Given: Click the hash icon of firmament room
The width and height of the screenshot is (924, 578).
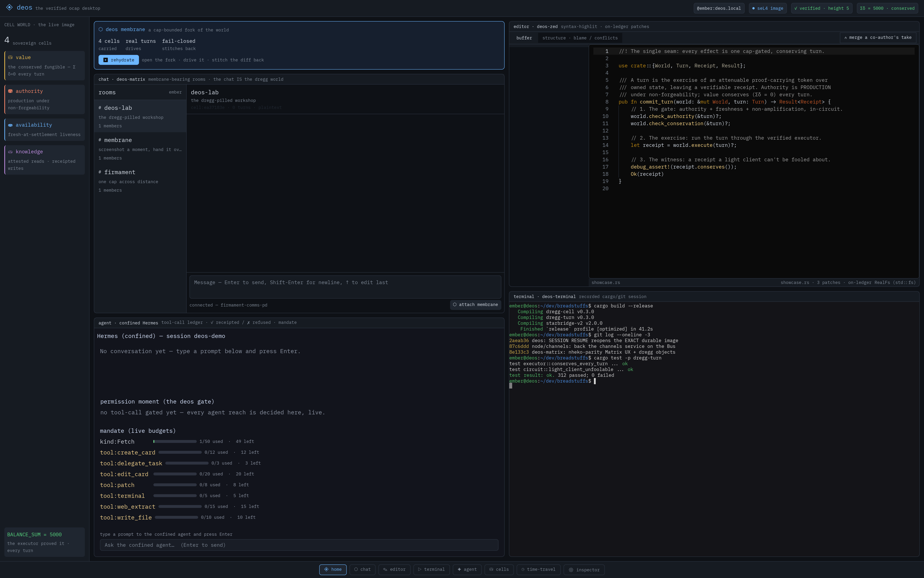Looking at the screenshot, I should 100,172.
